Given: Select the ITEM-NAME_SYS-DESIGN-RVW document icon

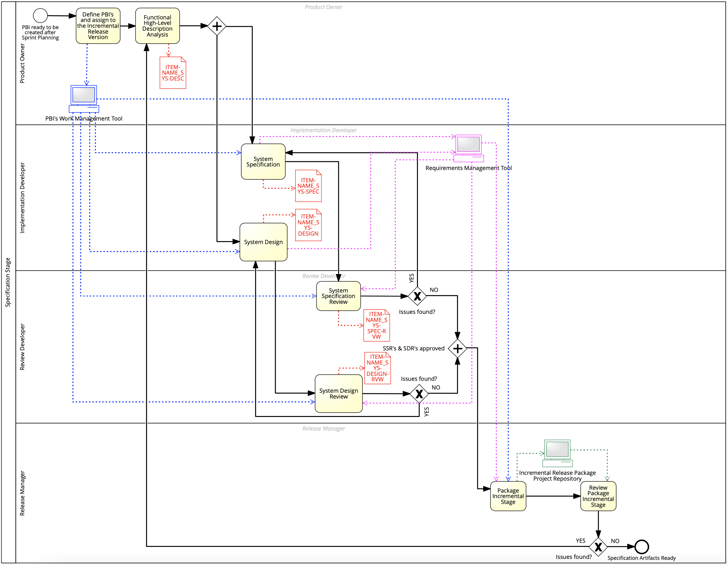Looking at the screenshot, I should coord(377,368).
